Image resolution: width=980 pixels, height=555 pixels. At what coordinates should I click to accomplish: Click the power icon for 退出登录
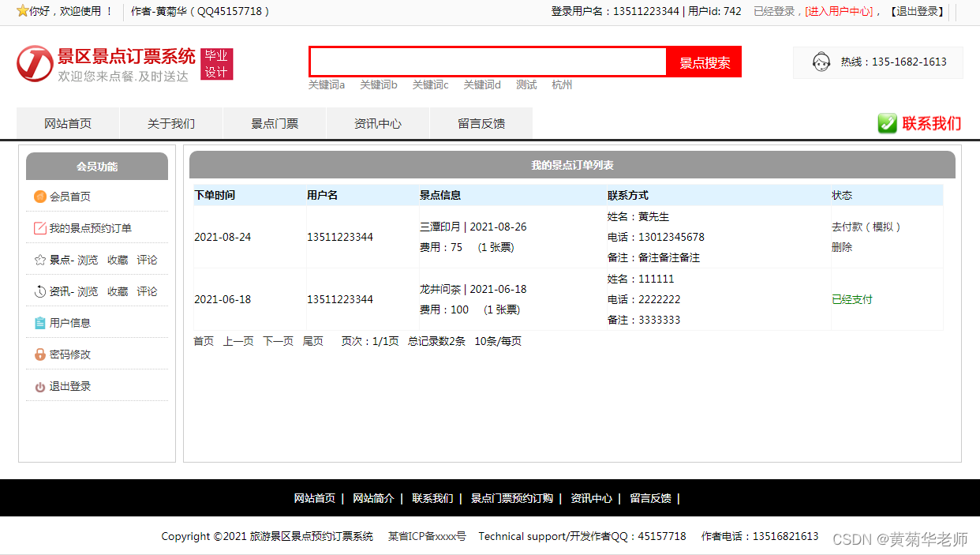tap(39, 387)
